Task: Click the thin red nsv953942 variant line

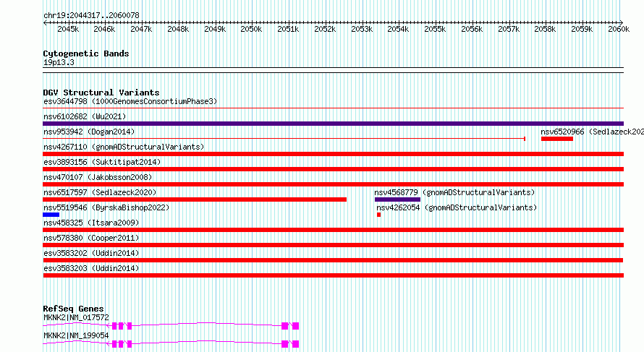Action: pos(284,139)
